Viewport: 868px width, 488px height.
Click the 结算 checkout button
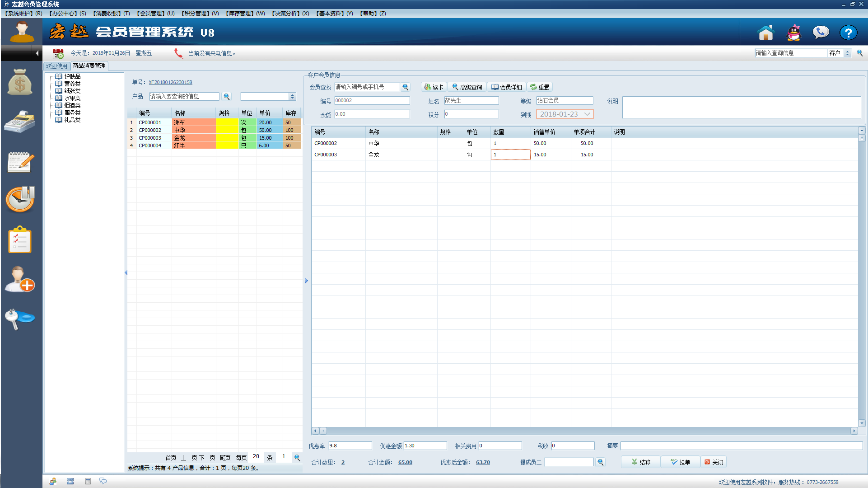[x=641, y=462]
